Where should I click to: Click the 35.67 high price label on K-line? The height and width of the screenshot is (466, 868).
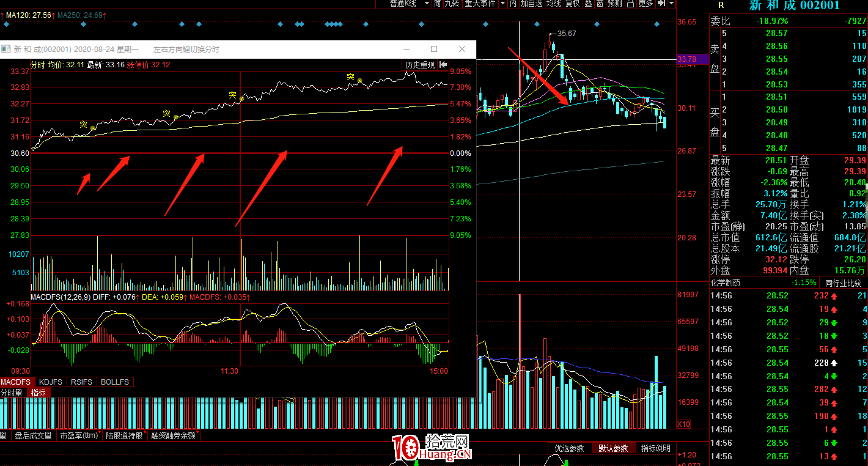coord(567,34)
